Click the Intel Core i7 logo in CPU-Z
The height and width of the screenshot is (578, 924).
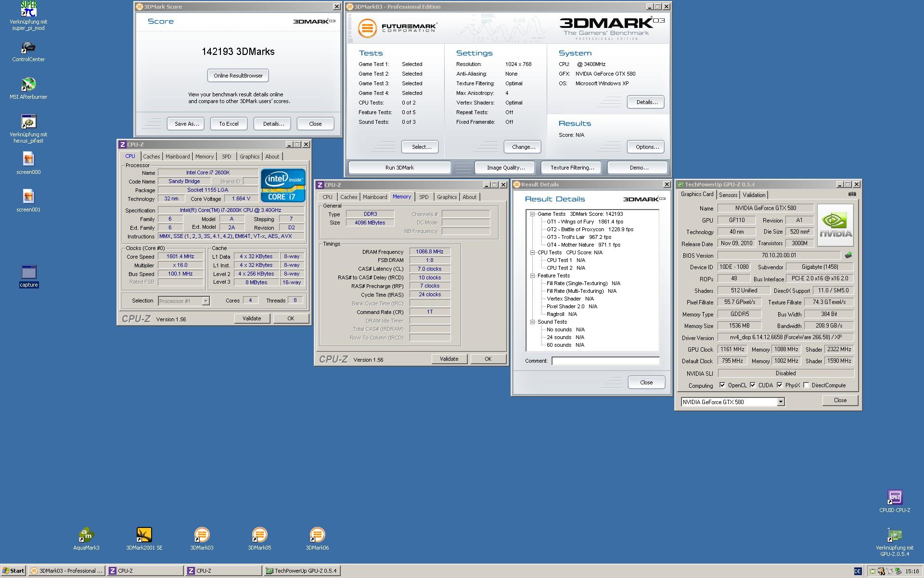point(283,185)
